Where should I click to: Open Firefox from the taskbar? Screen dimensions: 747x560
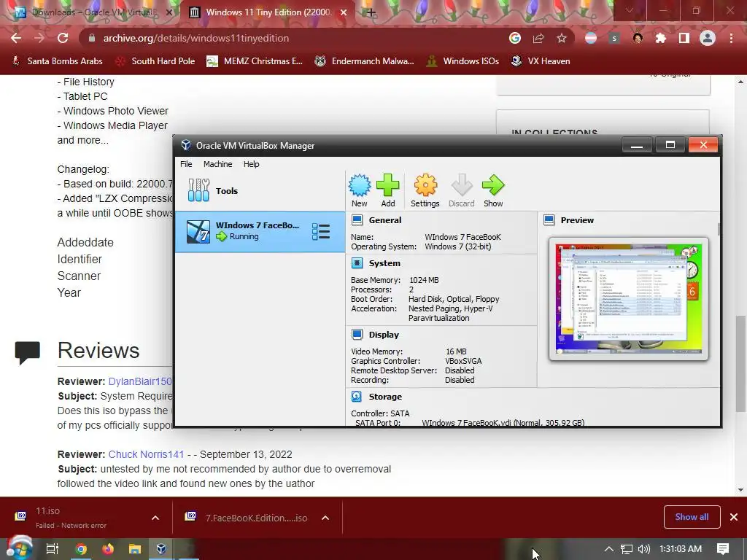click(108, 549)
